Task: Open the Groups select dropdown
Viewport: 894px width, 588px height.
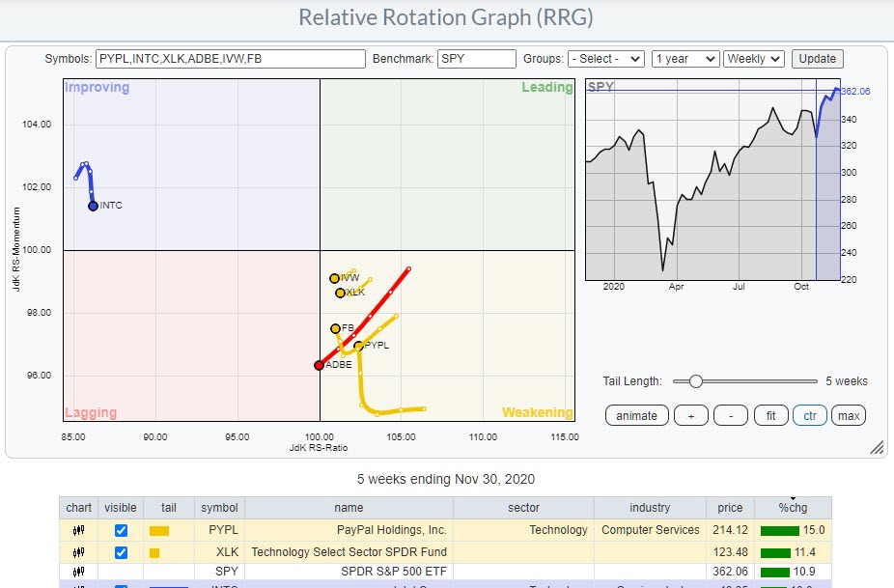Action: coord(606,59)
